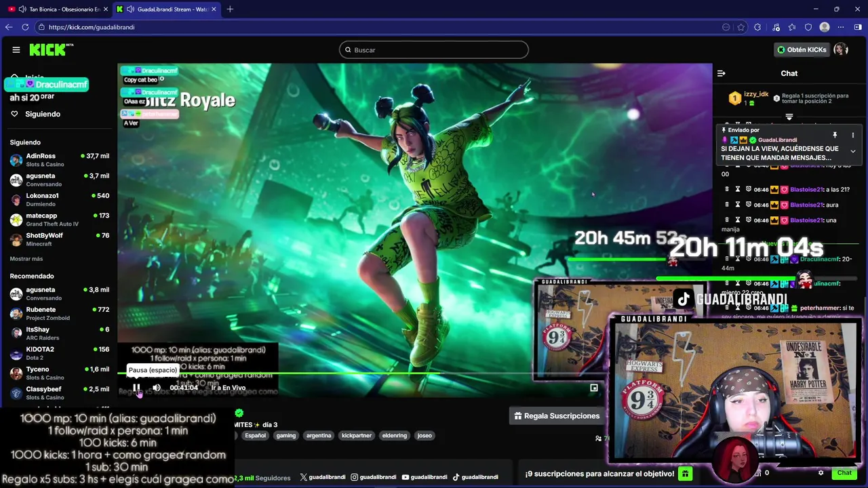Select the joseo tag
Viewport: 868px width, 488px height.
pyautogui.click(x=425, y=436)
